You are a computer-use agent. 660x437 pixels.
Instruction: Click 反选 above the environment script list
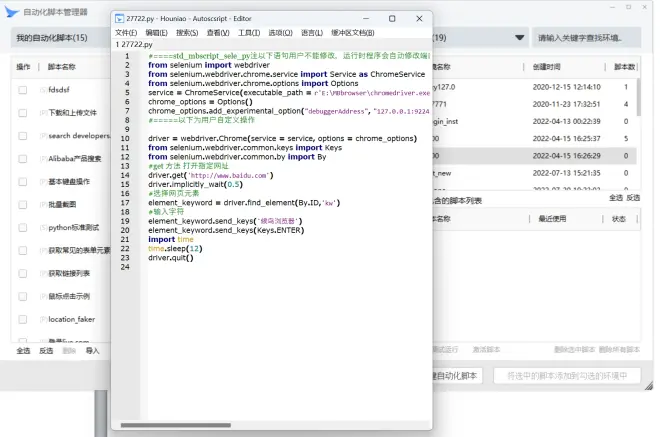633,198
